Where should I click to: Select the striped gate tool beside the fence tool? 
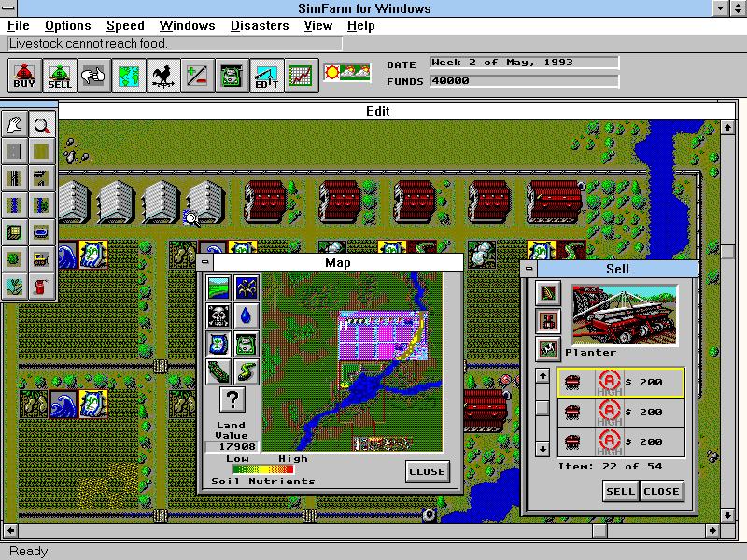pos(42,178)
